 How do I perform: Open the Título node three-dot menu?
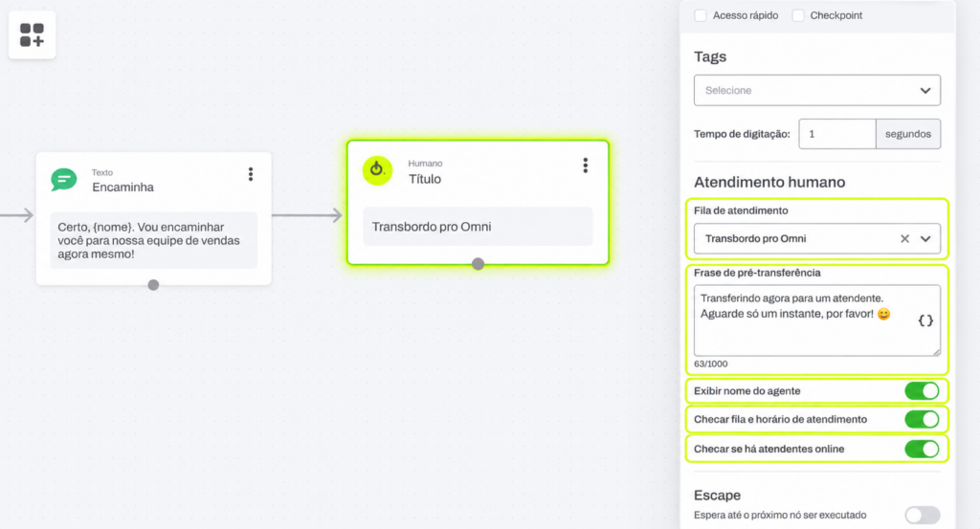[585, 165]
